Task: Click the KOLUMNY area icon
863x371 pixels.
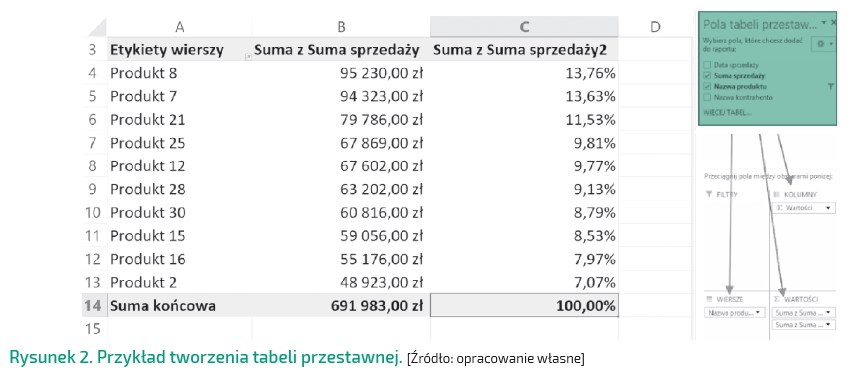Action: (777, 194)
